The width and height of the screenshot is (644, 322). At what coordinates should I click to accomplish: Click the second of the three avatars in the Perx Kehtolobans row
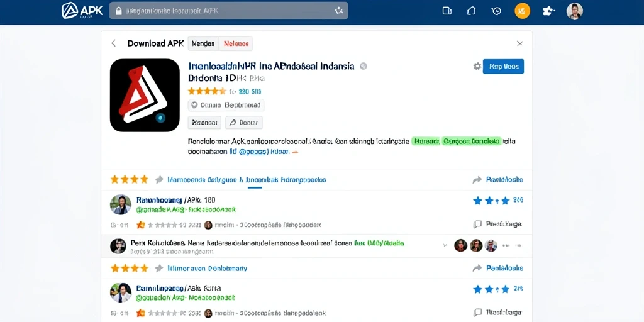pyautogui.click(x=476, y=246)
